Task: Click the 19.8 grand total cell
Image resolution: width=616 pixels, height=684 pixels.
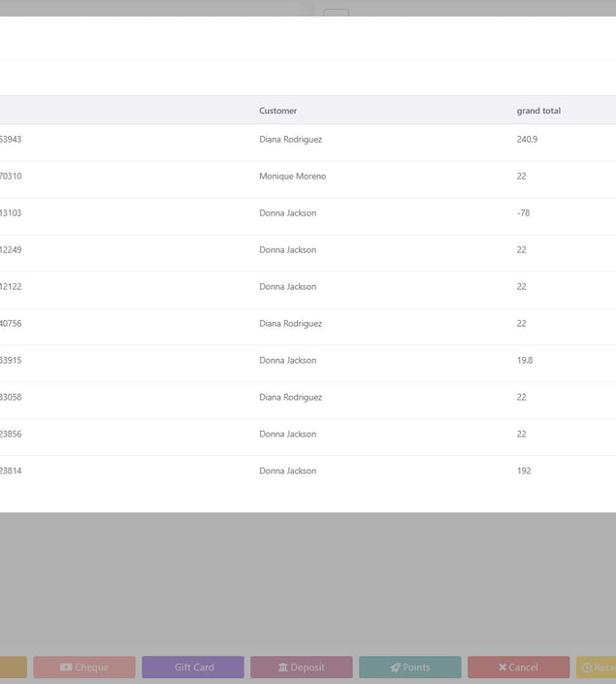Action: 524,361
